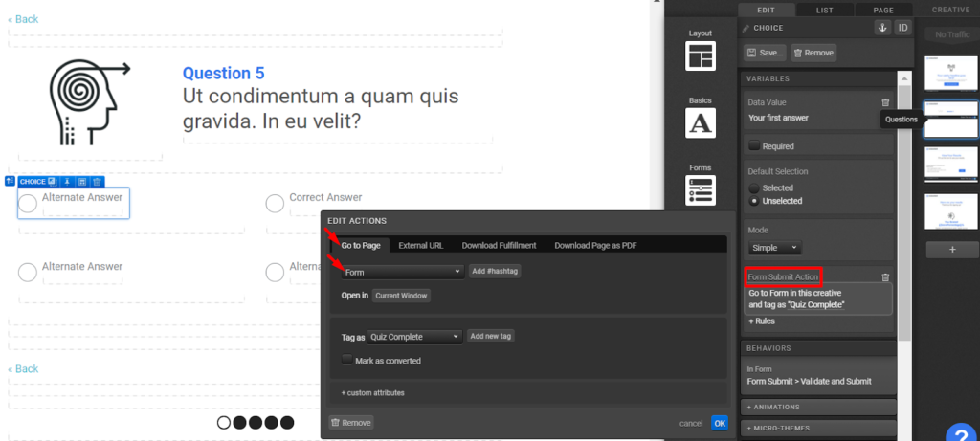Open the 'Quiz Complete' tag dropdown
Screen dimensions: 980x441
point(415,337)
